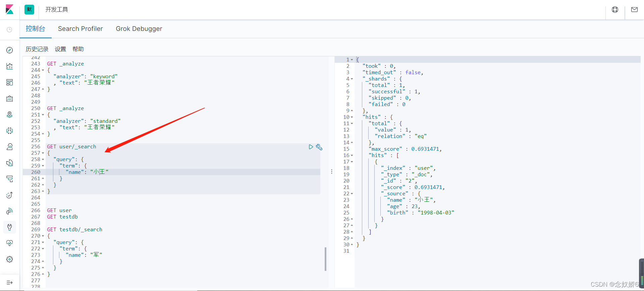Screen dimensions: 644x291
Task: Expand the side navigation with the bottom arrow icon
Action: pos(9,283)
